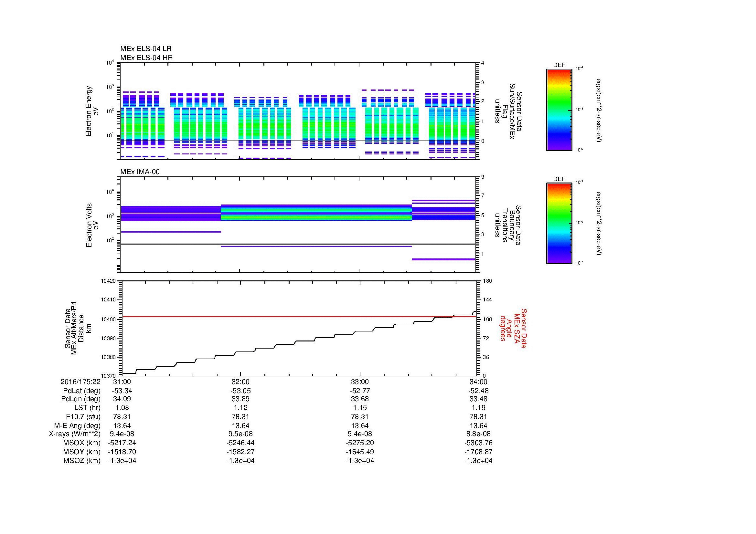Click the 'F10.7 (sfu)' row label
The height and width of the screenshot is (534, 756).
tap(83, 416)
